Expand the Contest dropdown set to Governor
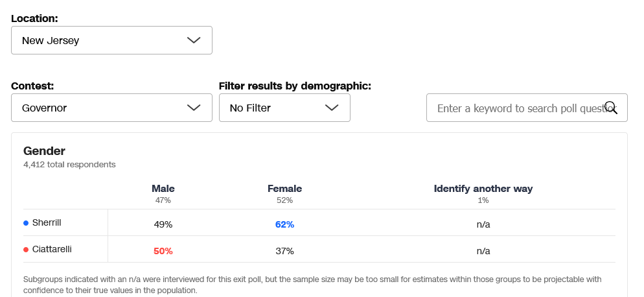This screenshot has width=644, height=297. (x=111, y=108)
